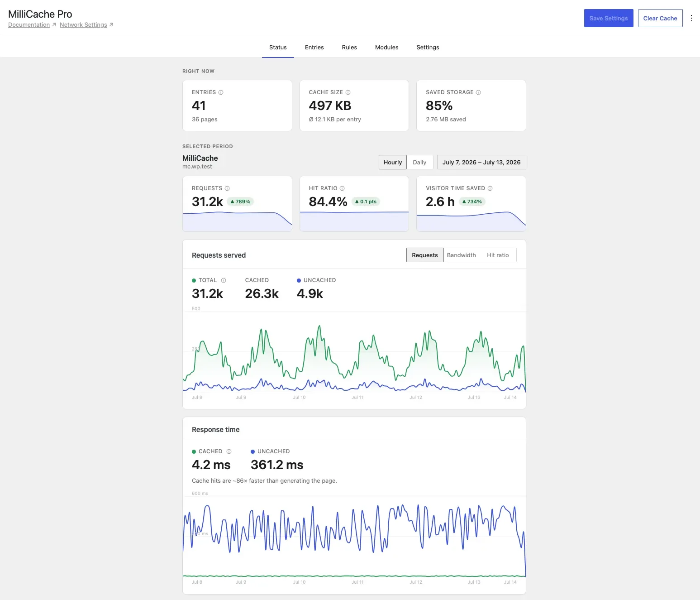Click the 4.9k uncached requests value
This screenshot has height=600, width=700.
point(310,293)
